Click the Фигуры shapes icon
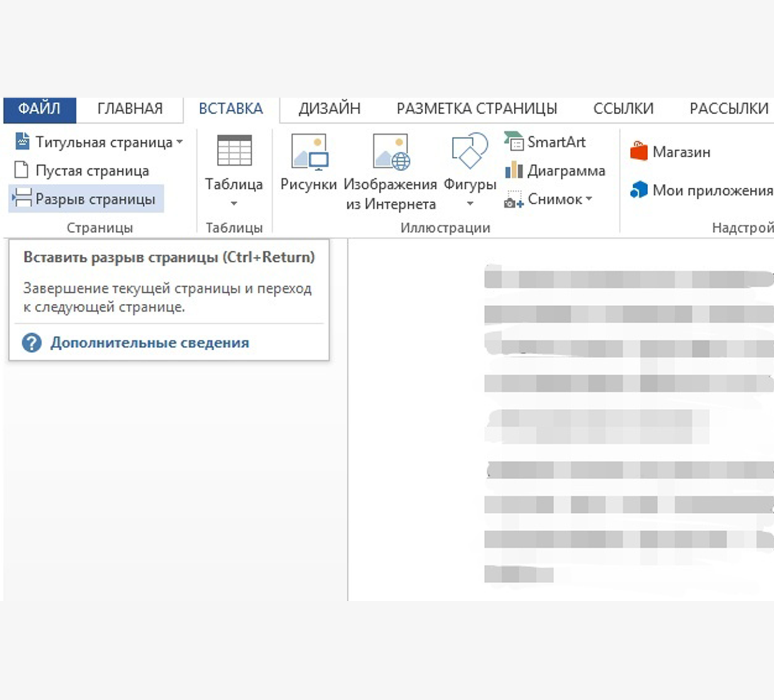The width and height of the screenshot is (774, 700). (469, 151)
